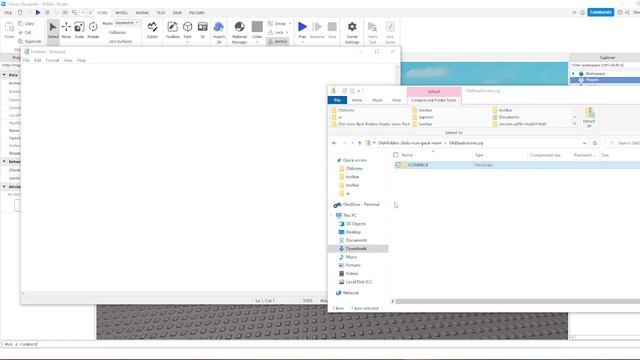Image resolution: width=640 pixels, height=360 pixels.
Task: Select Network in File Explorer sidebar
Action: coord(351,293)
